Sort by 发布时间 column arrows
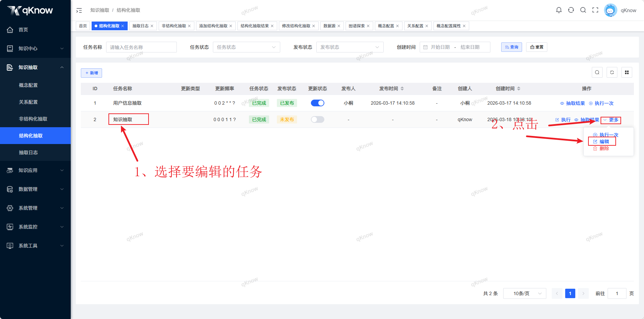 [x=402, y=88]
